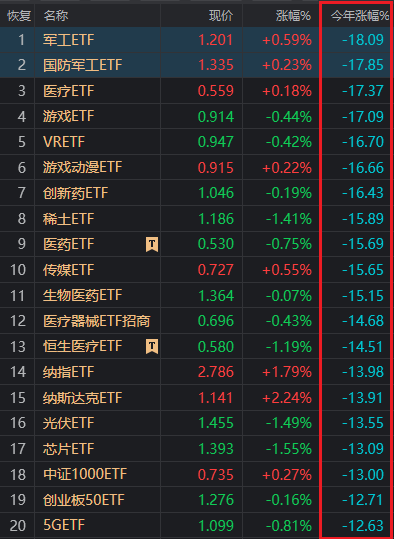Click the T badge on 恒生医疗ETF row

[x=152, y=346]
